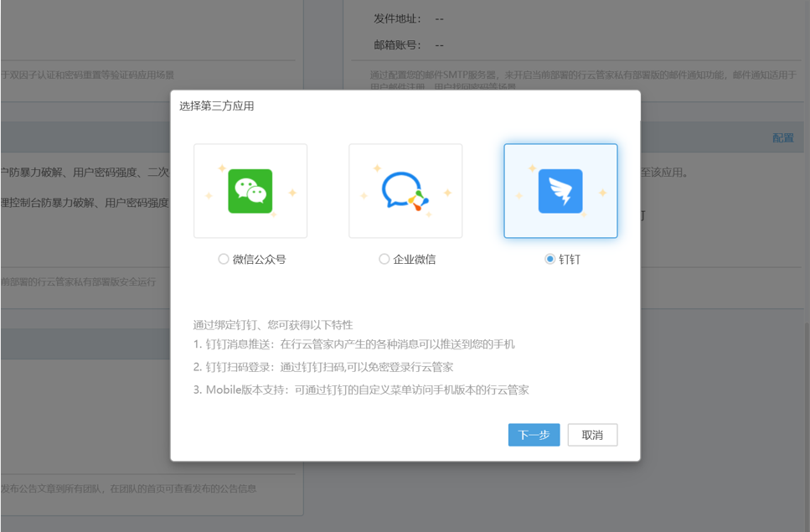The width and height of the screenshot is (810, 532).
Task: Open the 配置 link behind the dialog
Action: coord(782,138)
